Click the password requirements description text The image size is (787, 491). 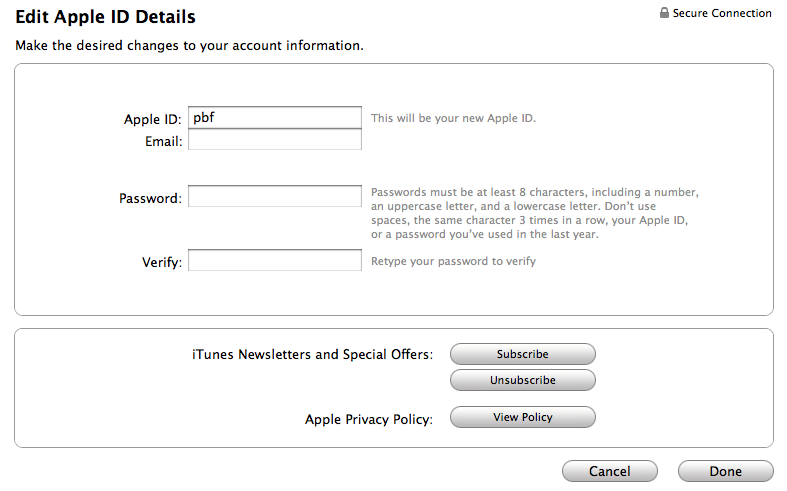pyautogui.click(x=534, y=213)
